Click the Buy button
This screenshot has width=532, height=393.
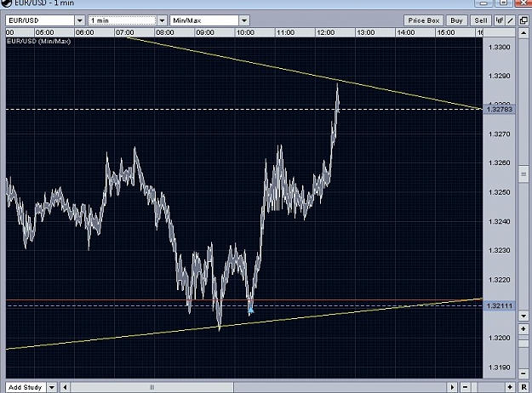tap(456, 20)
